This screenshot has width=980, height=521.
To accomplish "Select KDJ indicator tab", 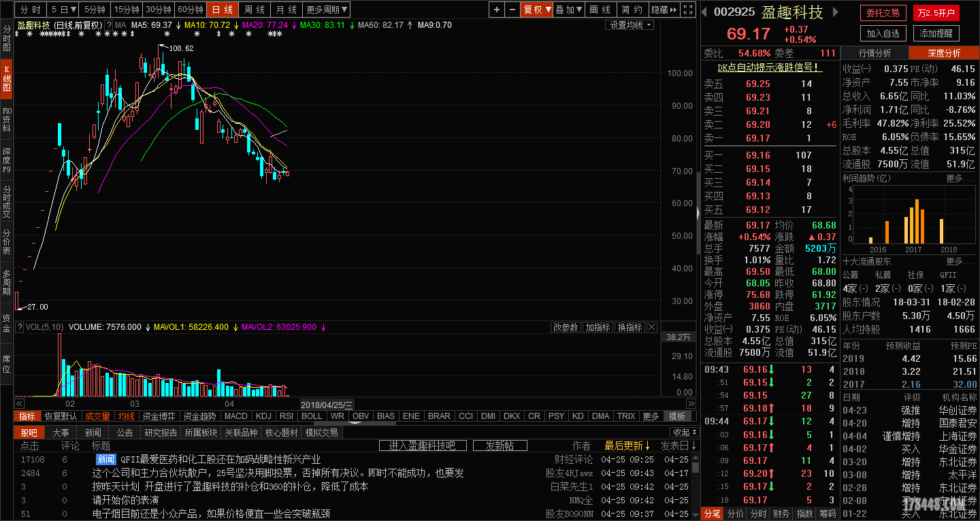I will 263,416.
